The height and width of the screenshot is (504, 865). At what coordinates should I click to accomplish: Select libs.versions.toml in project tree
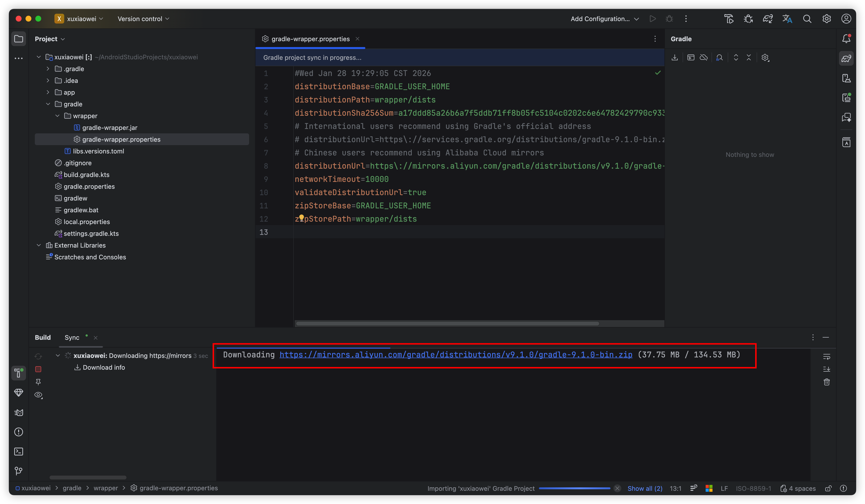[x=98, y=151]
